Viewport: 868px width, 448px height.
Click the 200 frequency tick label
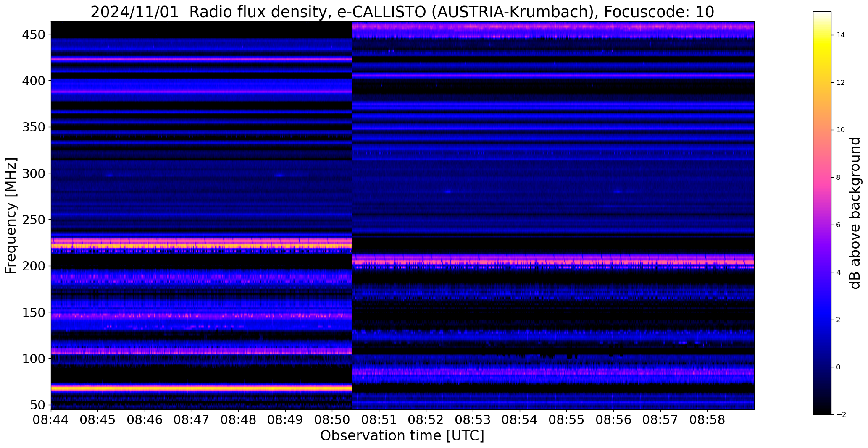[x=34, y=266]
